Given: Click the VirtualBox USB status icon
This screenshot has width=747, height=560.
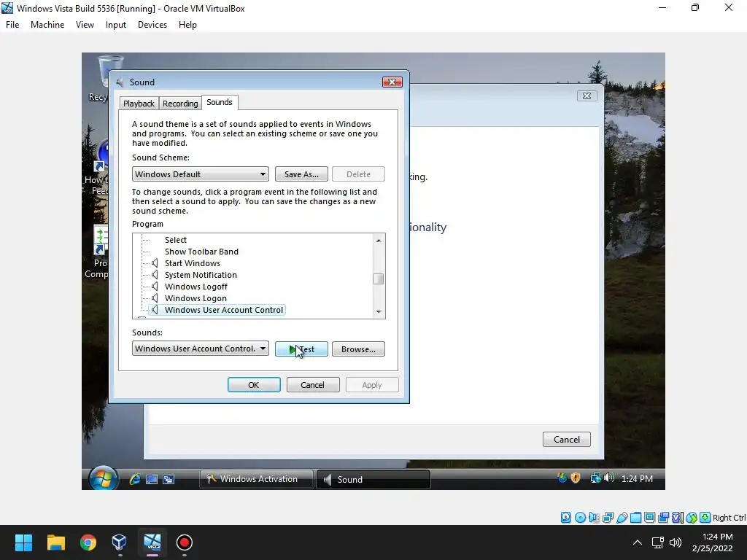Looking at the screenshot, I should coord(622,518).
